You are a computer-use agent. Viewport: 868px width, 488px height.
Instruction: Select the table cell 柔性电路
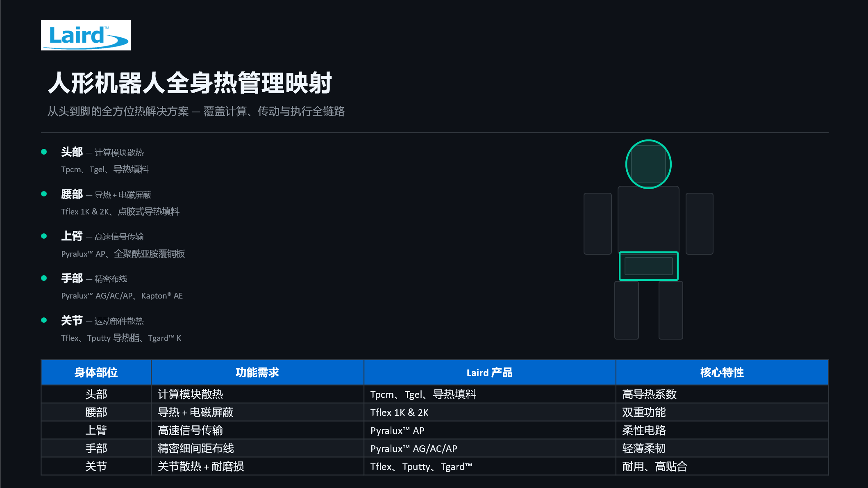(x=722, y=430)
